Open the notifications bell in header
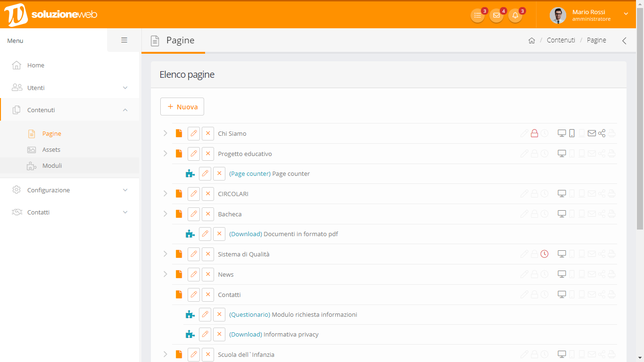This screenshot has width=644, height=362. point(515,16)
